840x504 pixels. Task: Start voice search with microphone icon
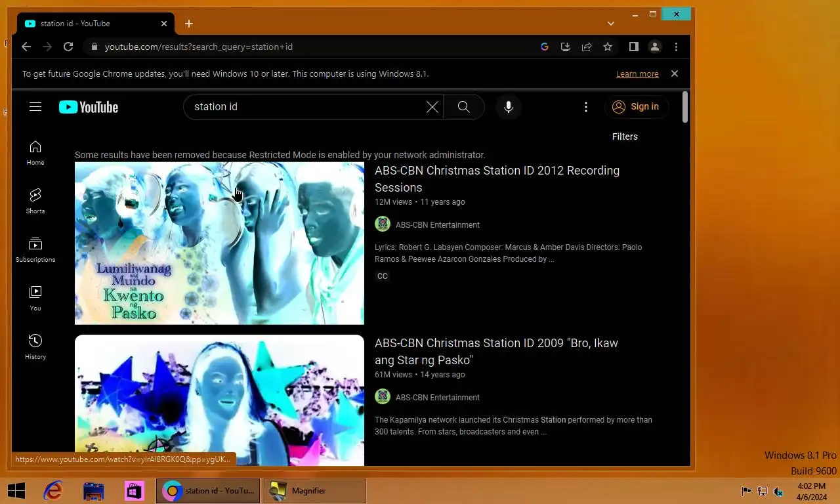(x=509, y=107)
